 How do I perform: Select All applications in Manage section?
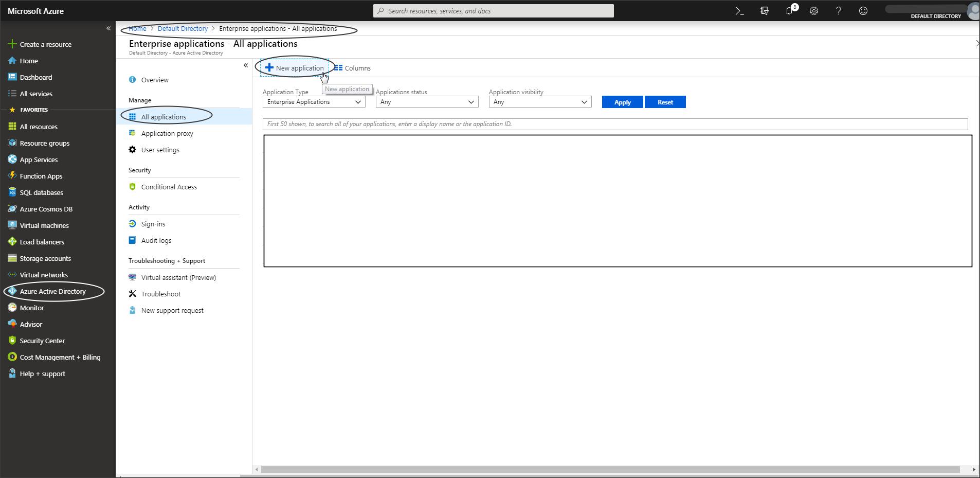184,117
